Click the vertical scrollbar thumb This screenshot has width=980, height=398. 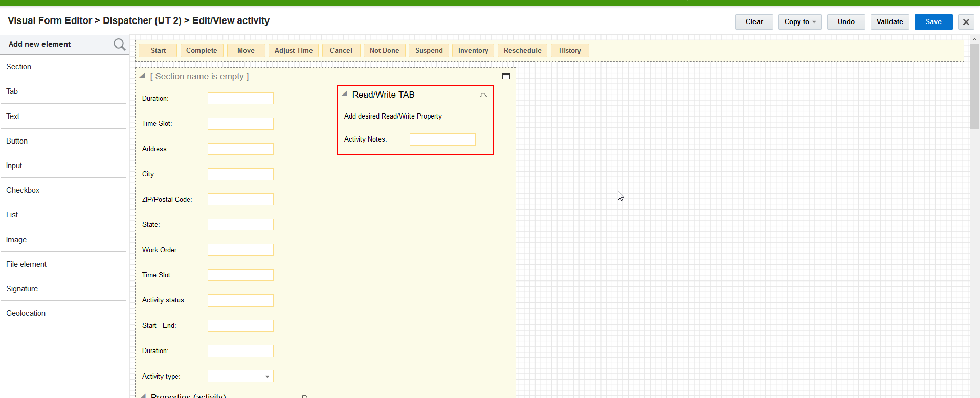tap(975, 87)
